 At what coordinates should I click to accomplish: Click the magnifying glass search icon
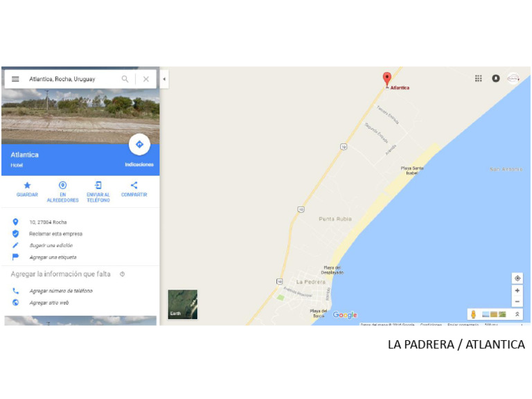(125, 79)
